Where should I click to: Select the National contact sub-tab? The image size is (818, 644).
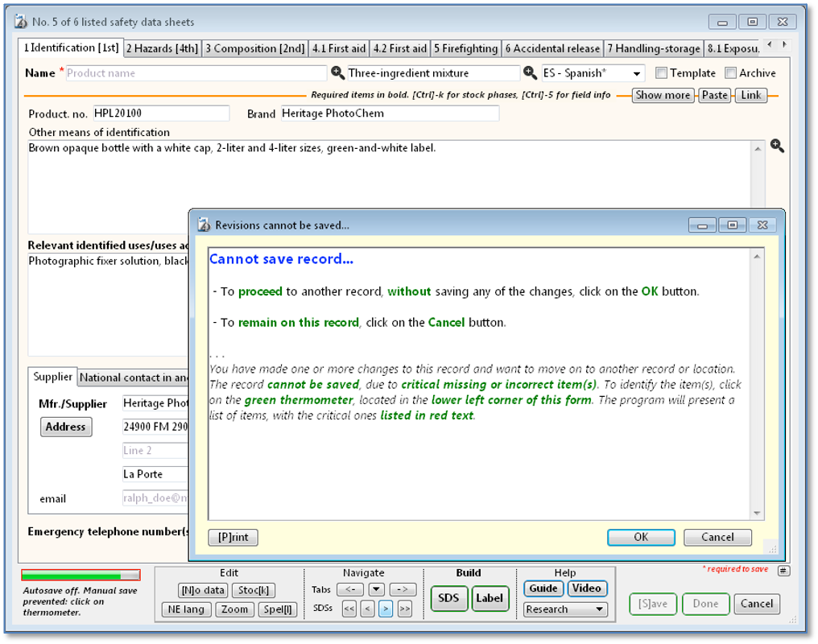(134, 378)
